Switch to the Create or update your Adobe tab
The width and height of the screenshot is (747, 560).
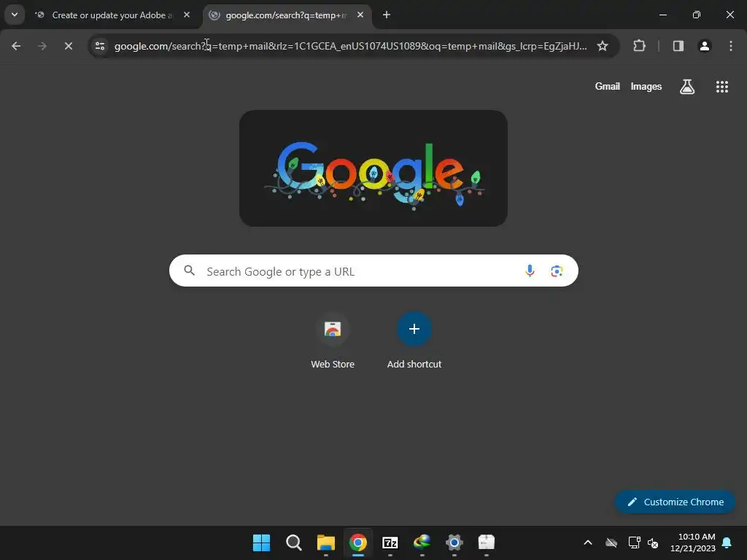[x=112, y=15]
